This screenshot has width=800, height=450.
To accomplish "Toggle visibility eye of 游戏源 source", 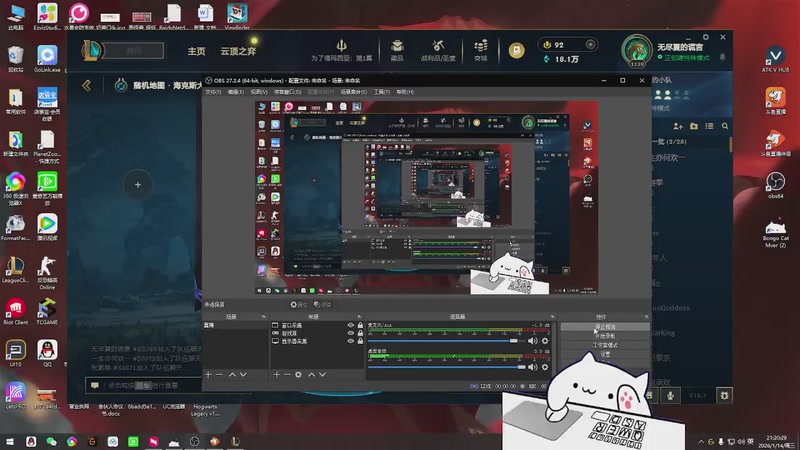I will pyautogui.click(x=351, y=333).
